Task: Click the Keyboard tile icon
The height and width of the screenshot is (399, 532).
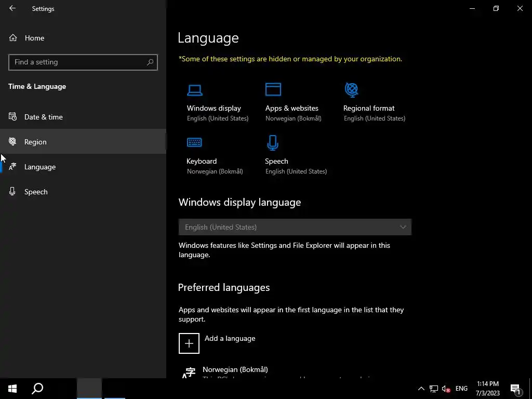Action: click(194, 142)
